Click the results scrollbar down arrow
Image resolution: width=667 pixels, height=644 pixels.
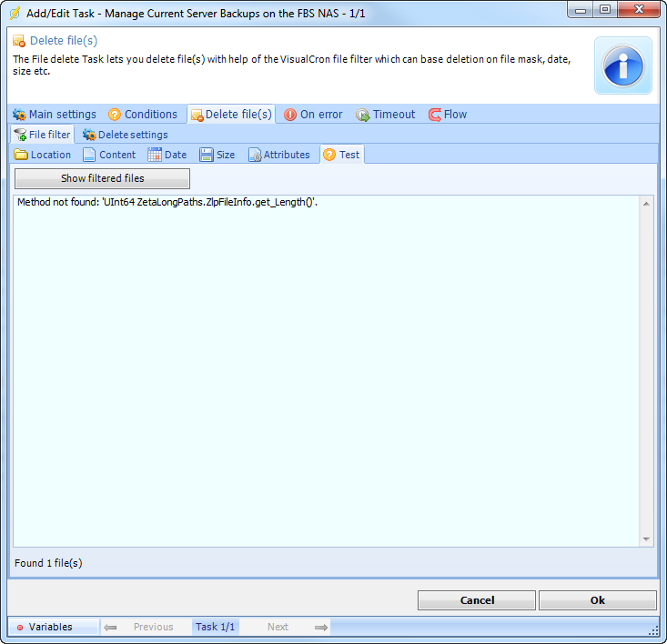(x=646, y=539)
